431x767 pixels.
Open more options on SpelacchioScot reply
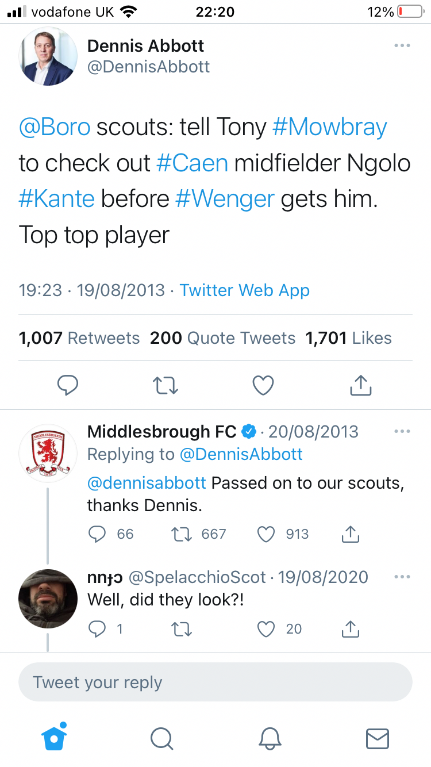[402, 577]
